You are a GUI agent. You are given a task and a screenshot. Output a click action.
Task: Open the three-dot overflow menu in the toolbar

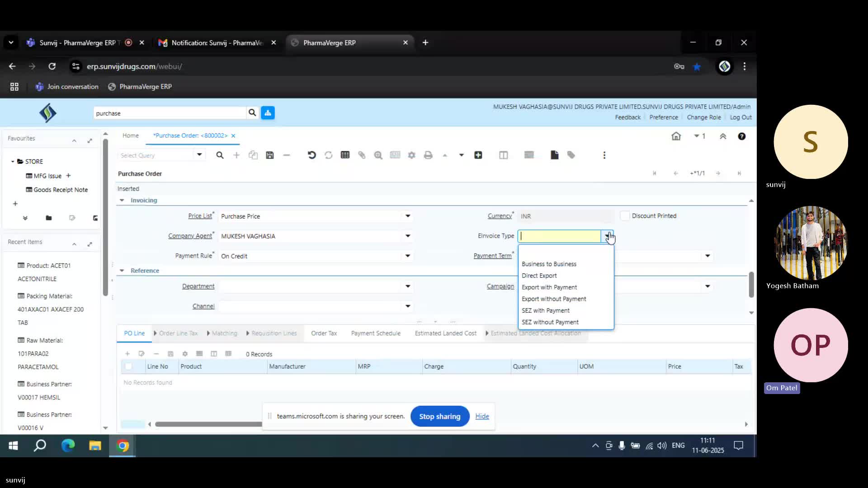click(x=604, y=155)
